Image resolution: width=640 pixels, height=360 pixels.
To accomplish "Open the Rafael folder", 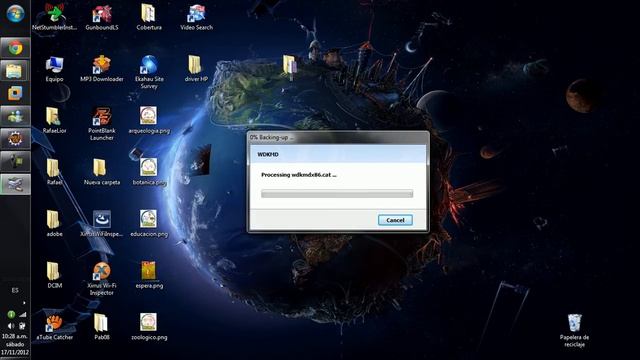I will (x=54, y=172).
